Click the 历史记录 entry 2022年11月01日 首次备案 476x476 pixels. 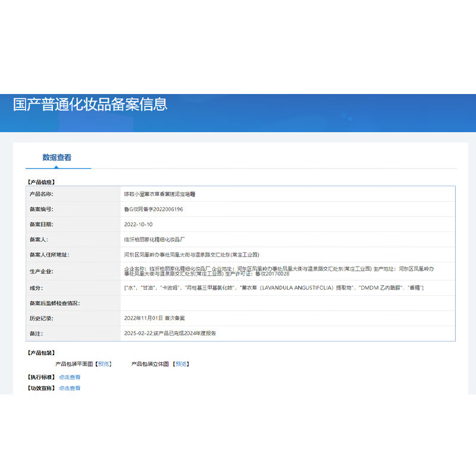point(154,318)
